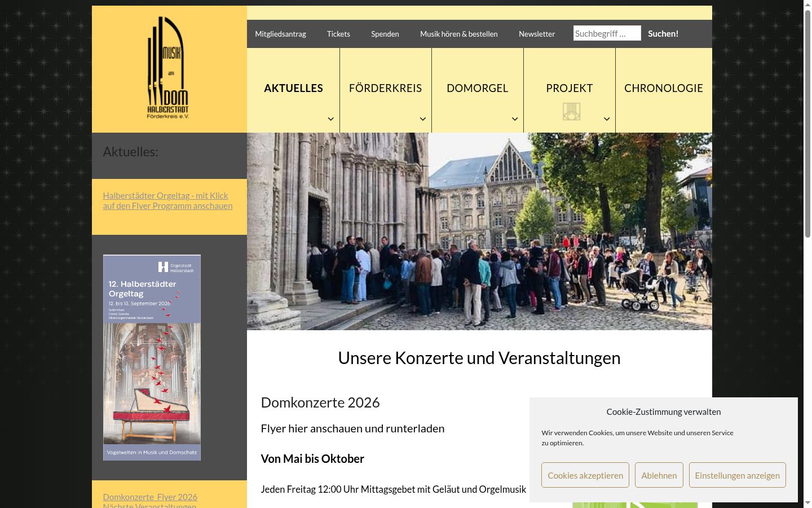This screenshot has width=812, height=508.
Task: Click the organ icon under PROJEKT
Action: pos(571,111)
